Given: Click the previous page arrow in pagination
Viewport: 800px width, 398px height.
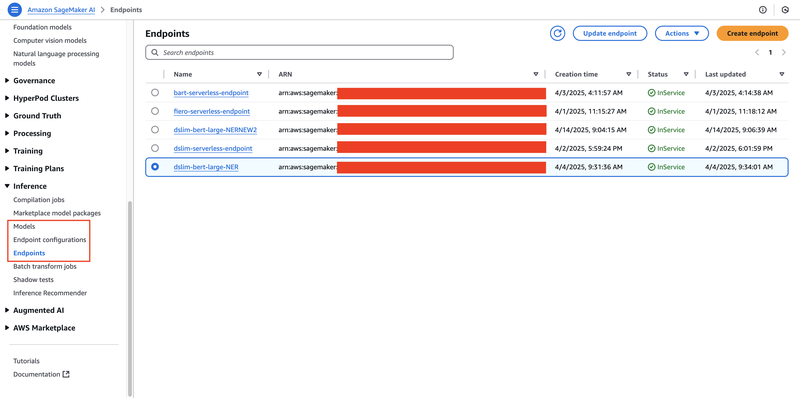Looking at the screenshot, I should pos(757,52).
